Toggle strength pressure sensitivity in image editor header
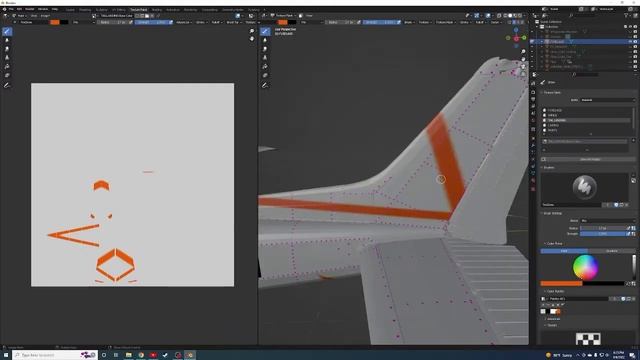Image resolution: width=640 pixels, height=360 pixels. click(171, 22)
